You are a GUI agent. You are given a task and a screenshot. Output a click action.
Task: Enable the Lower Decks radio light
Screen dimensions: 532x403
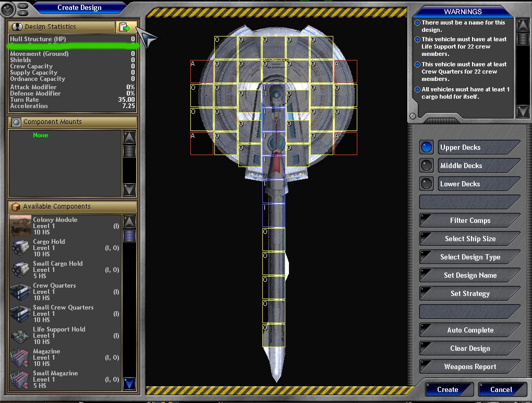(x=427, y=184)
